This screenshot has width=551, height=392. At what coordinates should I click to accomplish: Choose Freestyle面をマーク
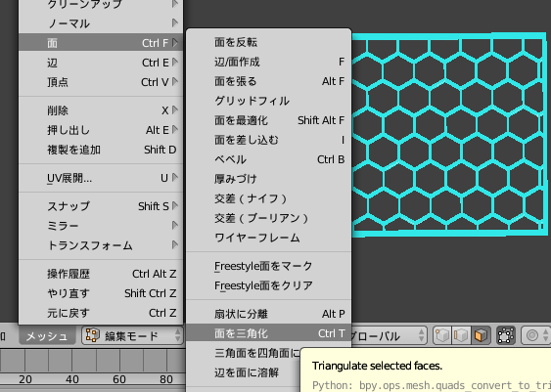coord(269,266)
